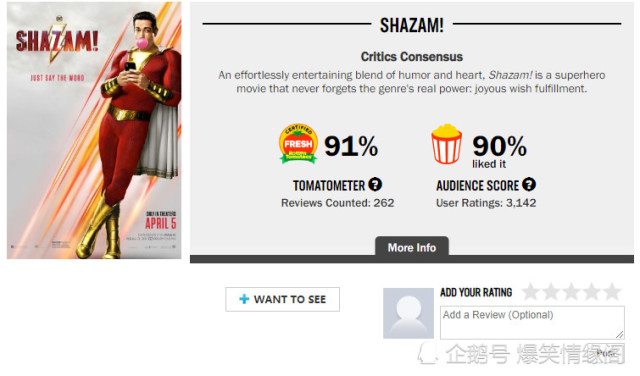Viewport: 640px width, 376px height.
Task: Click the review box resize handle
Action: point(620,335)
